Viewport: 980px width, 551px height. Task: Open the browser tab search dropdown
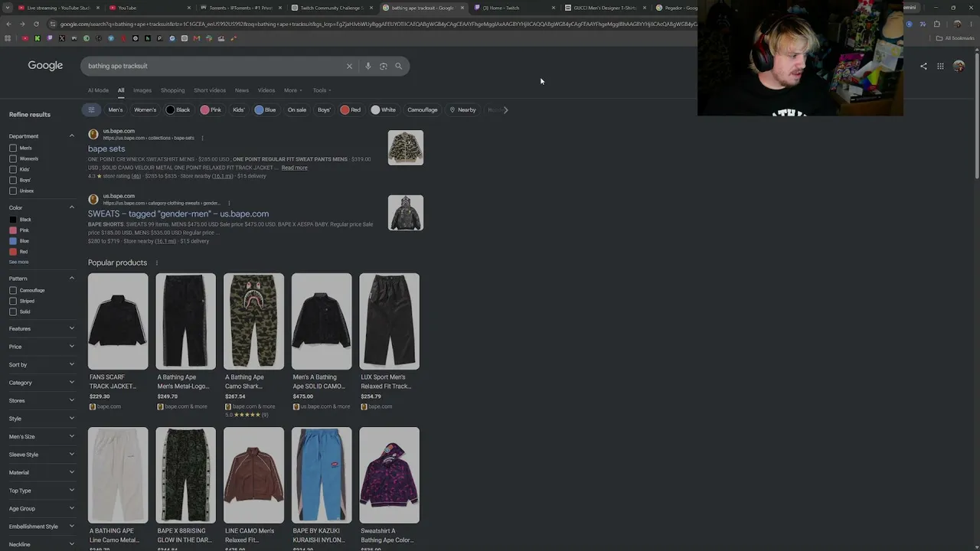(8, 8)
